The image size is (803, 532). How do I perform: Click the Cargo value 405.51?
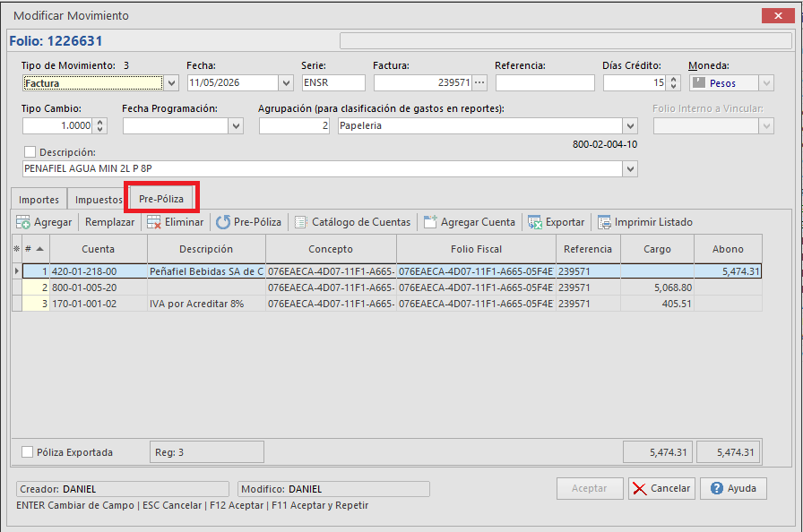click(x=657, y=304)
